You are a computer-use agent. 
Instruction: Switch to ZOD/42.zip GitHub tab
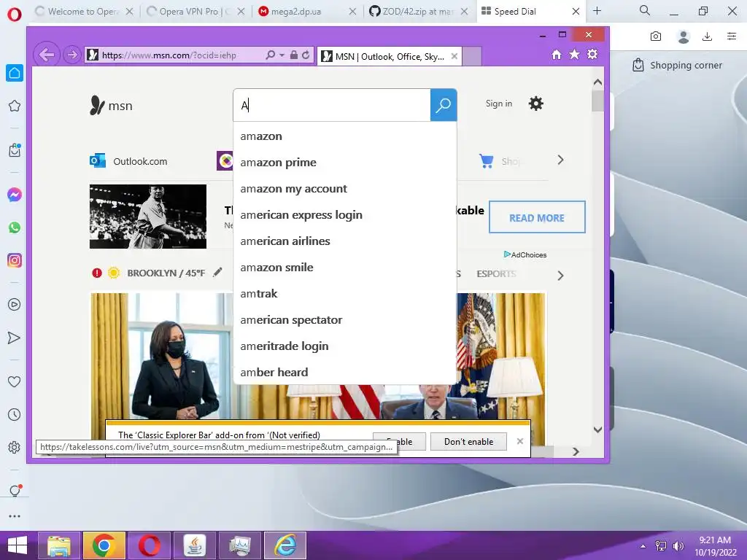tap(417, 12)
